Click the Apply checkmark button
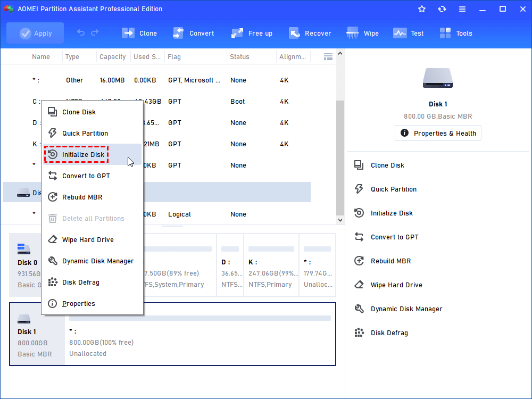This screenshot has width=532, height=399. (x=35, y=33)
